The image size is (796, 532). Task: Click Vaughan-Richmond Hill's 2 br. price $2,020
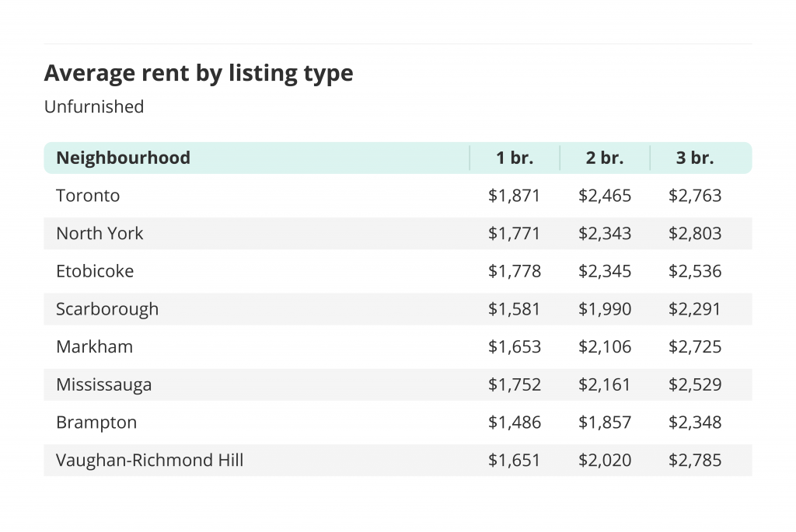(605, 461)
